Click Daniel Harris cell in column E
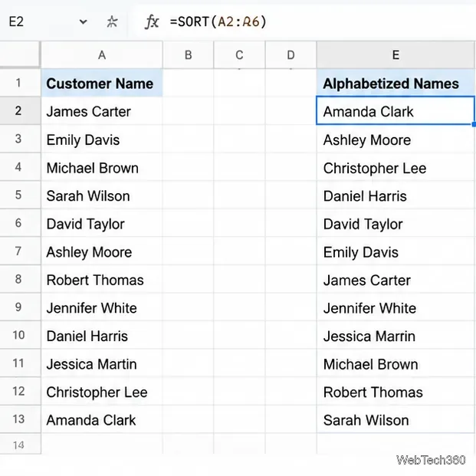Viewport: 476px width, 476px height. (x=396, y=195)
